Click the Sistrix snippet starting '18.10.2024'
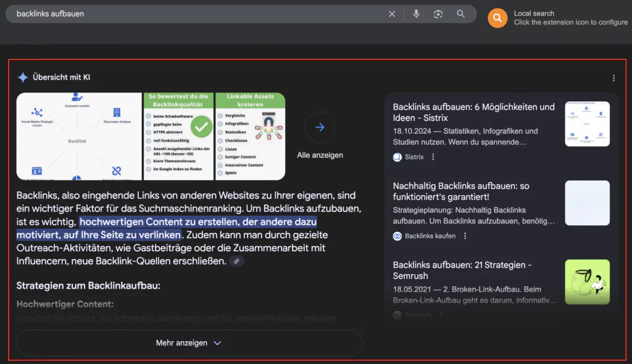Screen dimensions: 632x364 pyautogui.click(x=465, y=136)
